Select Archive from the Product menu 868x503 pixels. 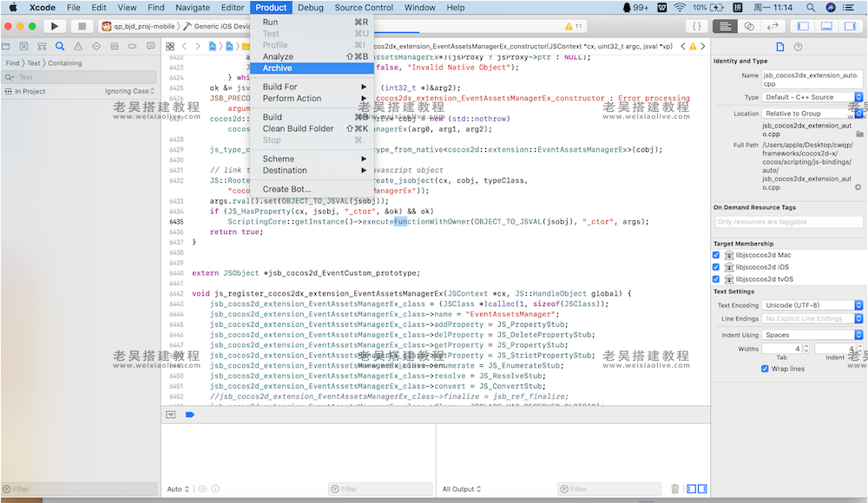(278, 68)
